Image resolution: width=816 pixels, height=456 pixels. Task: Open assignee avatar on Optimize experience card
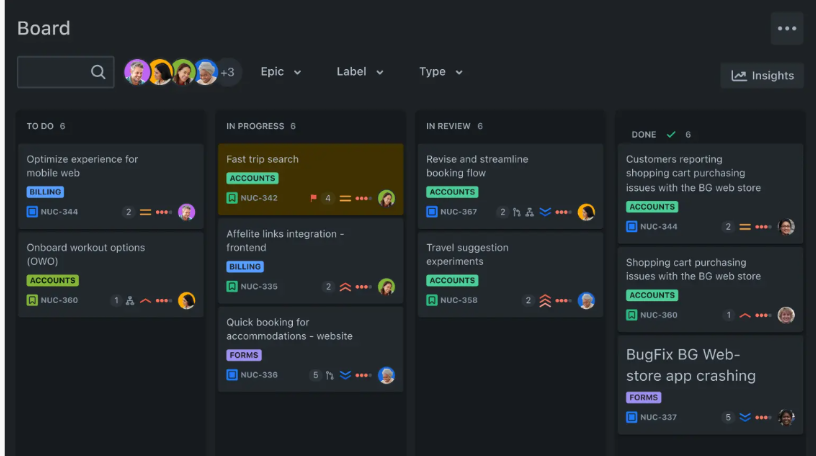186,212
